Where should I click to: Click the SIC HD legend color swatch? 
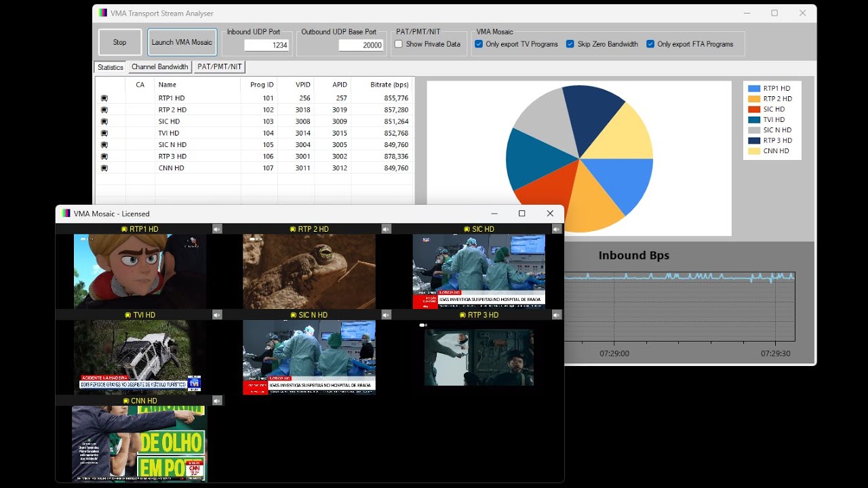[x=754, y=109]
